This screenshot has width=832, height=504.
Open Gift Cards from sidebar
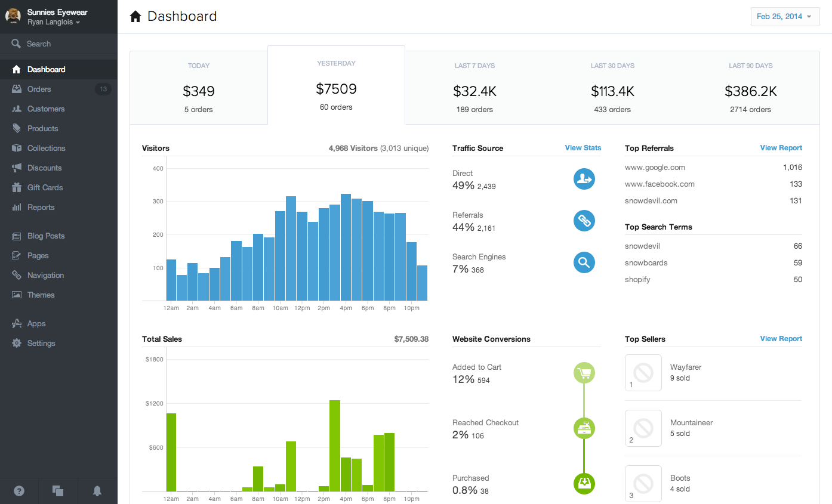pyautogui.click(x=58, y=187)
